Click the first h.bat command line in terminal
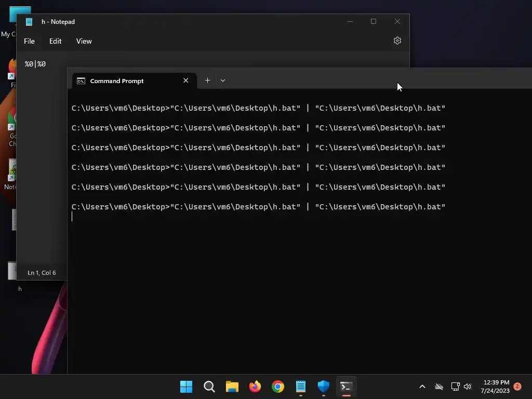Viewport: 532px width, 399px height. pyautogui.click(x=258, y=108)
